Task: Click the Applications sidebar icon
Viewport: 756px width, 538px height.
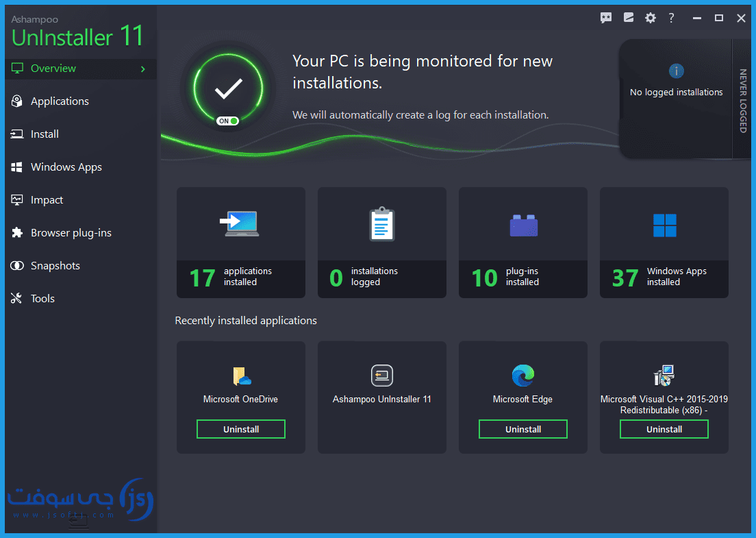Action: pos(17,101)
